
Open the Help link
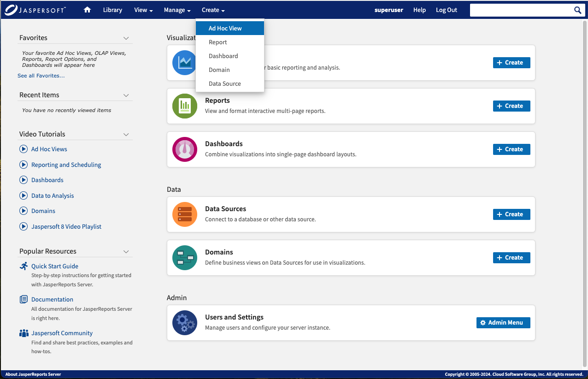click(419, 10)
